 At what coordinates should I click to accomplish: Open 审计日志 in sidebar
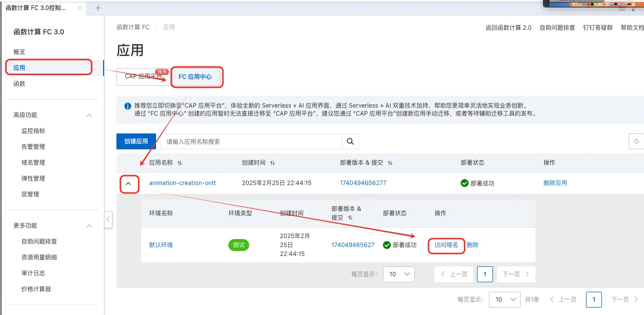[33, 273]
